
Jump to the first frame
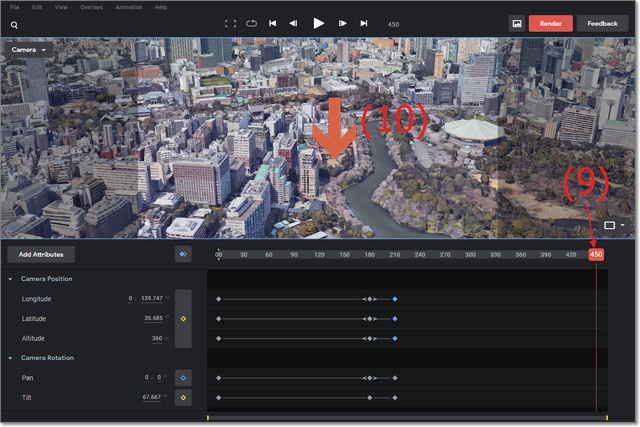click(273, 23)
